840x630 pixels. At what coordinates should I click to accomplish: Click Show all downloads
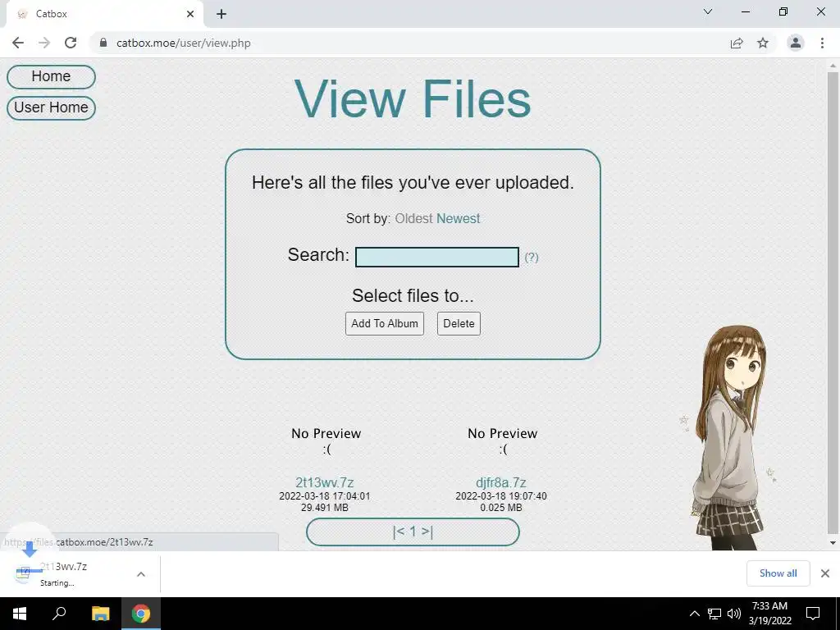pyautogui.click(x=778, y=573)
